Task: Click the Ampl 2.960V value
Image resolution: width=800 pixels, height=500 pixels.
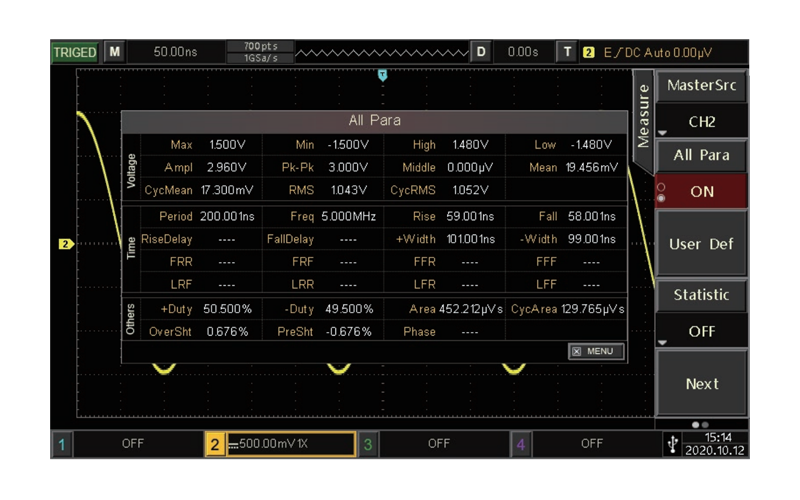Action: click(227, 167)
